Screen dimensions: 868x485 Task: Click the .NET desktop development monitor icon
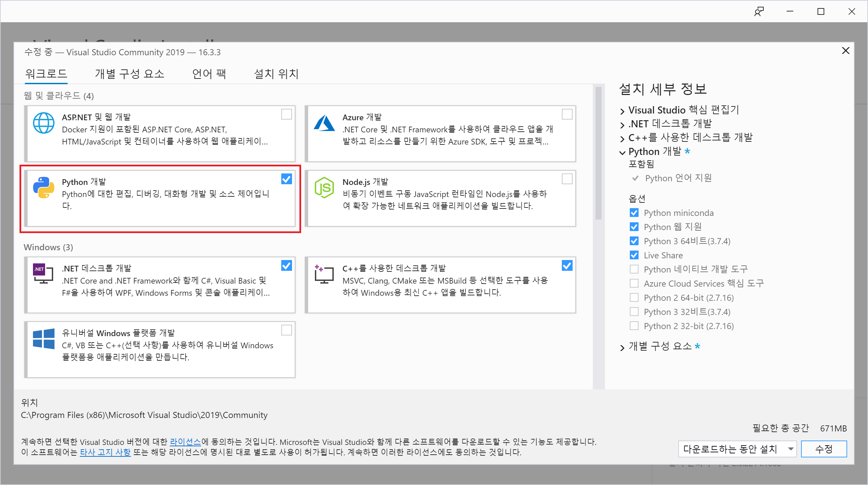click(x=43, y=273)
